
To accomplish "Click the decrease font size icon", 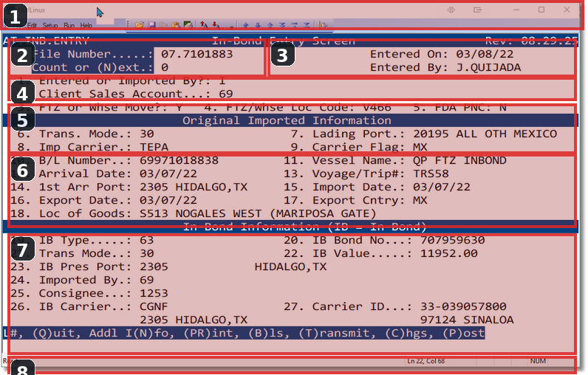I will point(216,25).
